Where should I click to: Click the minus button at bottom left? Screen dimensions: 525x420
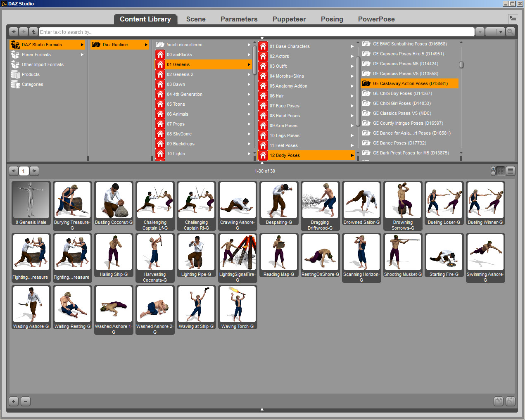tap(26, 401)
